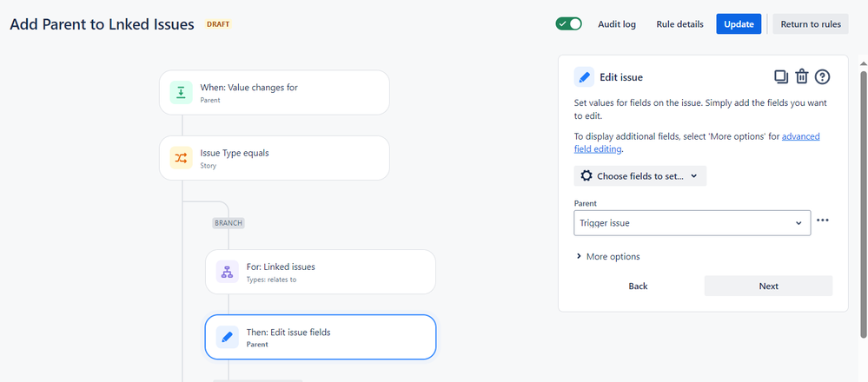The width and height of the screenshot is (868, 382).
Task: Click Return to rules button
Action: 811,24
